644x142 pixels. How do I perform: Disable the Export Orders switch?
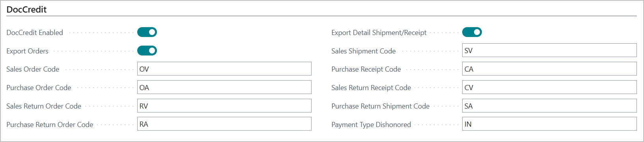click(147, 51)
